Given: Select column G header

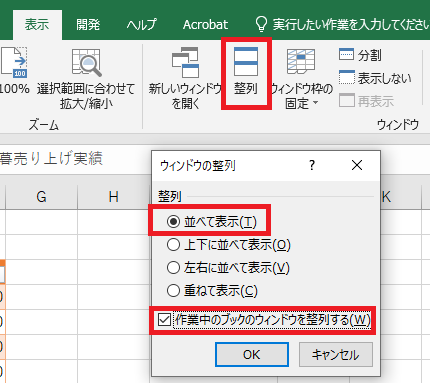Looking at the screenshot, I should 41,197.
